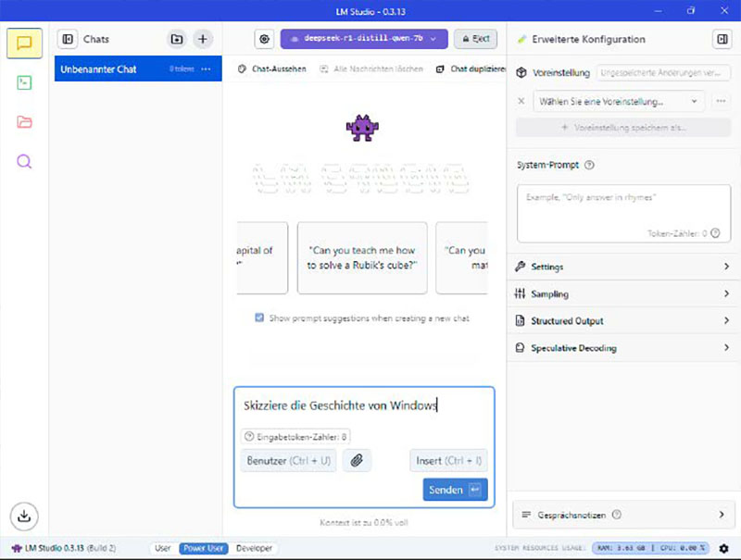Select the Unbenannter Chat entry
The image size is (741, 560).
138,68
